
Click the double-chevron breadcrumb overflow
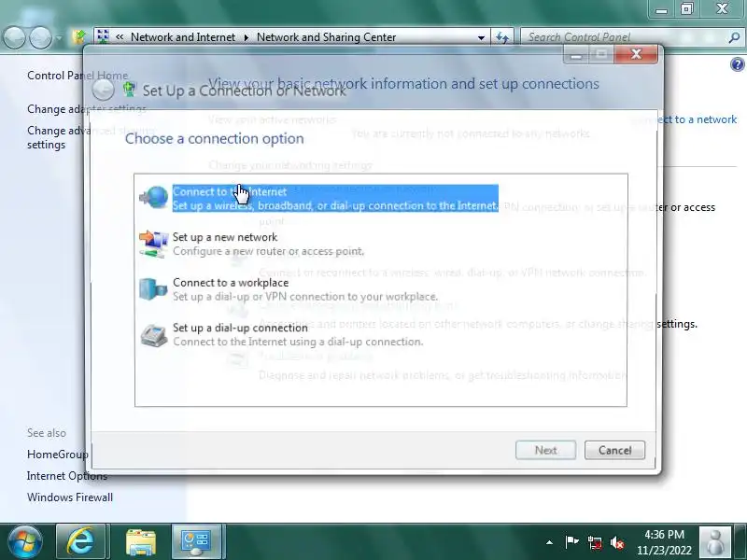tap(120, 37)
